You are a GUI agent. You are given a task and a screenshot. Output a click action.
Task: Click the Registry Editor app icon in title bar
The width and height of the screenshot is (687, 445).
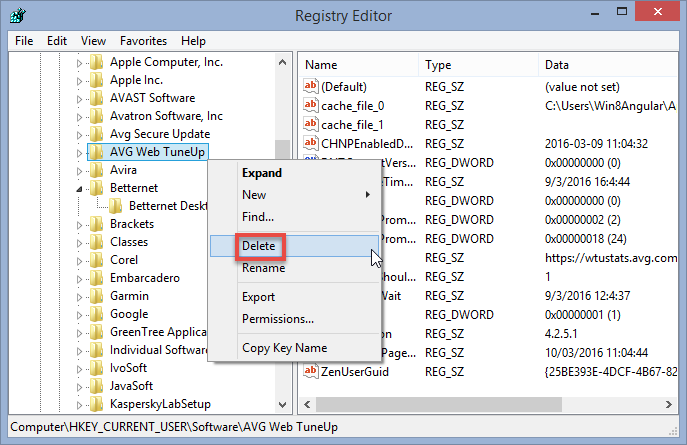18,15
